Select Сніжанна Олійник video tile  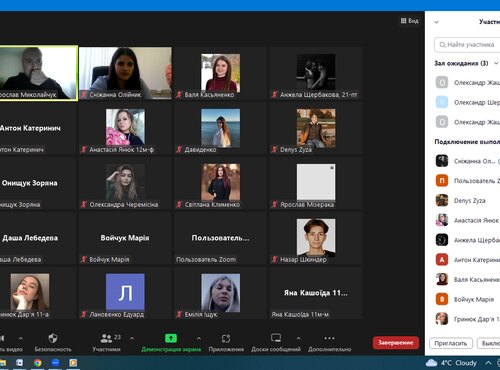point(125,73)
